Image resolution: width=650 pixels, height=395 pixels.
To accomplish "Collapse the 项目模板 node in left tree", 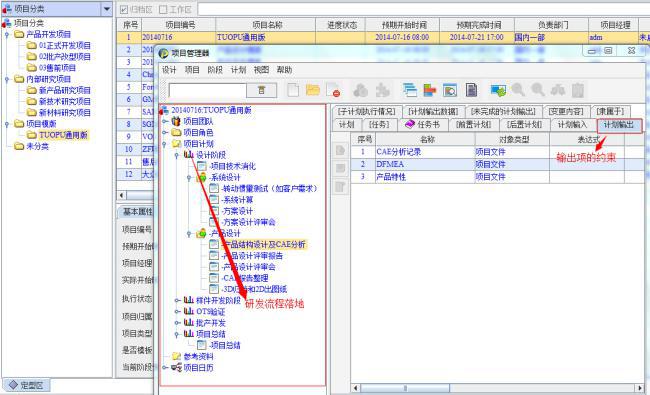I will tap(7, 124).
